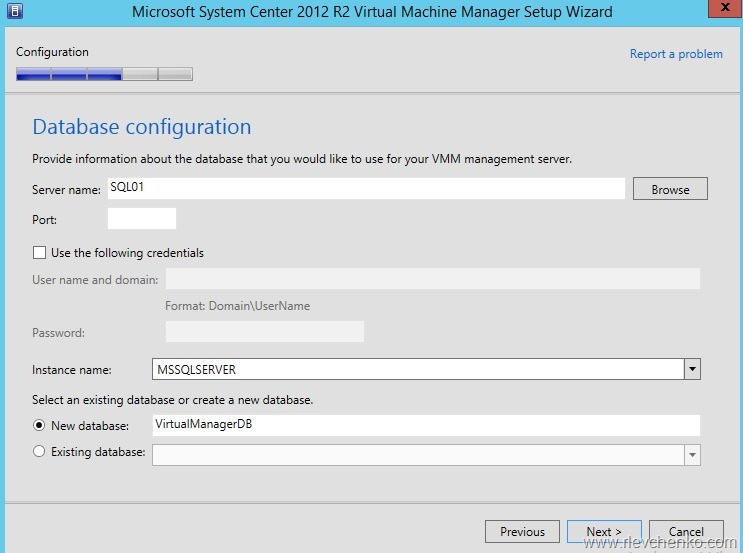Click the Password field
The image size is (743, 553).
coord(264,332)
